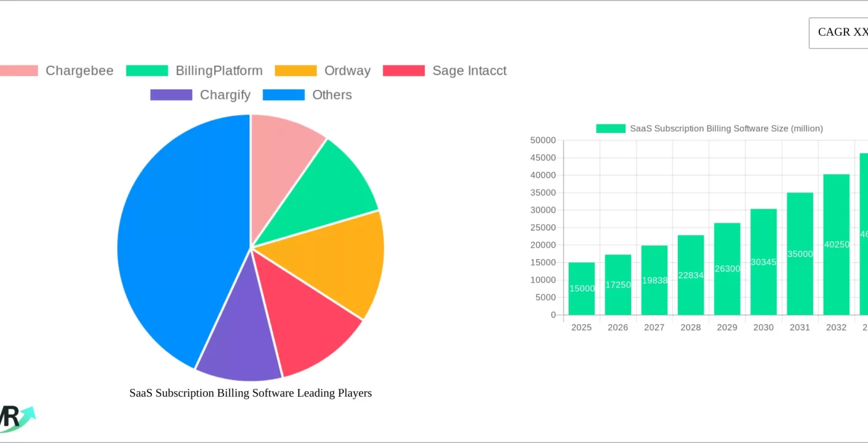Open details on the Sage Intacct legend entry
This screenshot has width=868, height=443.
point(469,71)
